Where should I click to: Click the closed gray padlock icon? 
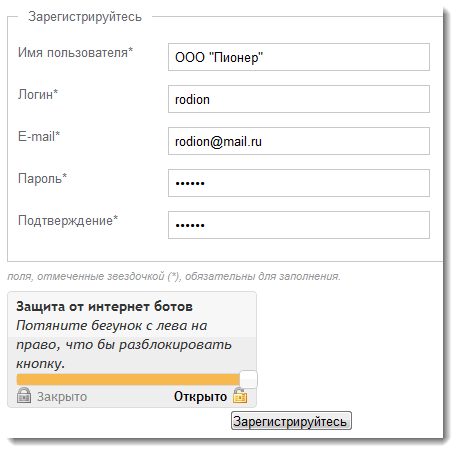coord(24,395)
